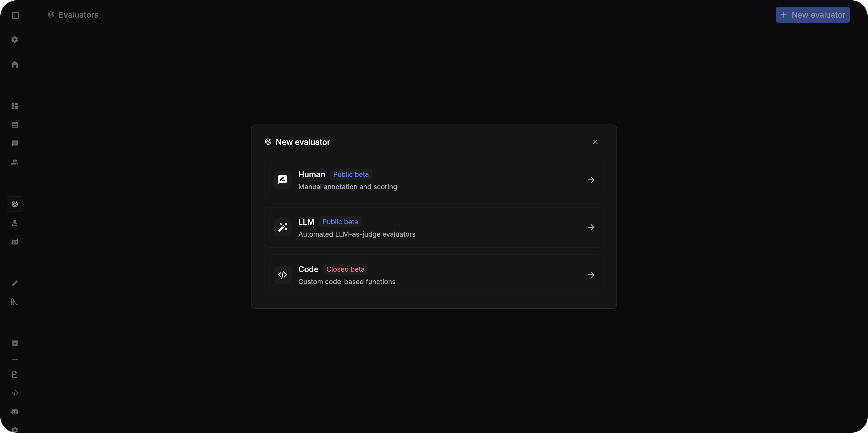The image size is (868, 433).
Task: Click the arrow on the Code row
Action: pos(591,275)
